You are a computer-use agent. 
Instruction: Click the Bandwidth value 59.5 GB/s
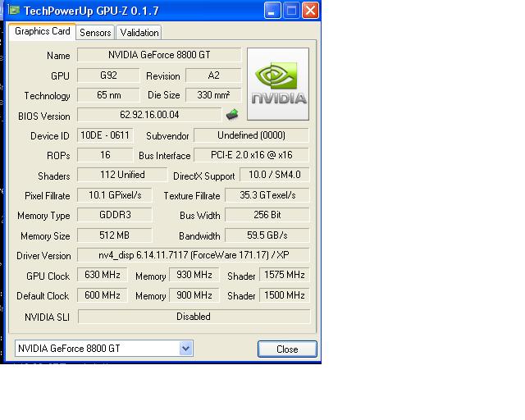click(x=267, y=235)
